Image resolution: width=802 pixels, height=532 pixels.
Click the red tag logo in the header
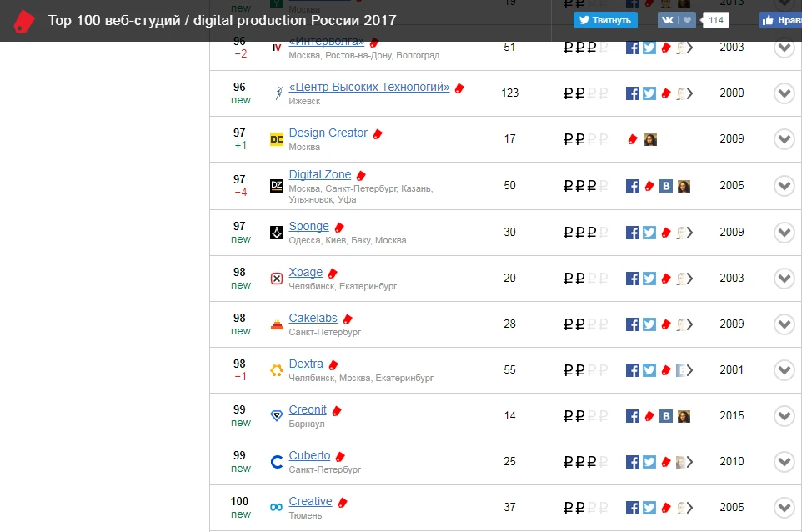(23, 21)
